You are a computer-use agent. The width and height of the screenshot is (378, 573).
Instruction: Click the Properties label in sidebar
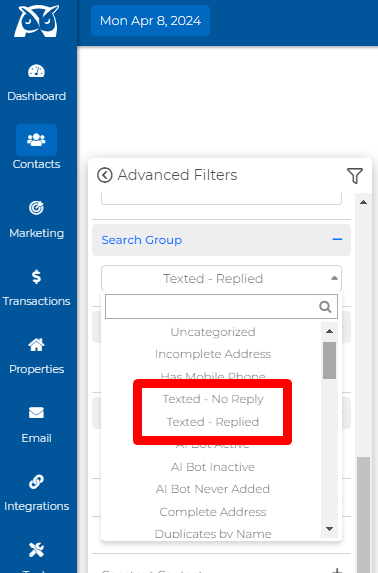tap(36, 369)
